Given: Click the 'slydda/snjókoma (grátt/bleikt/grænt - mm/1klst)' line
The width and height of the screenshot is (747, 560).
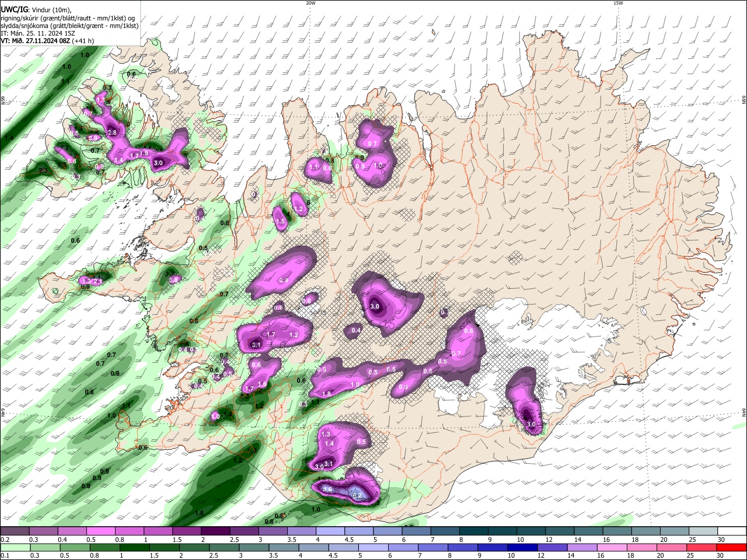Looking at the screenshot, I should (x=69, y=26).
